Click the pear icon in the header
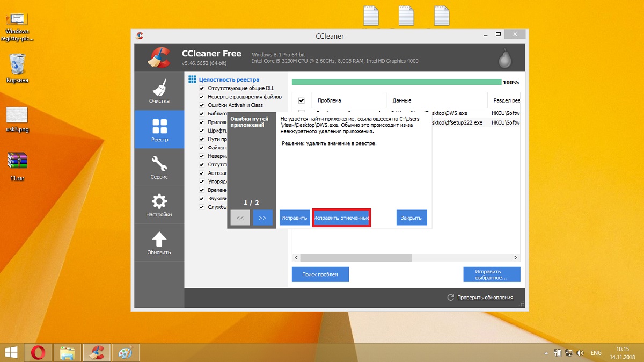 coord(504,57)
